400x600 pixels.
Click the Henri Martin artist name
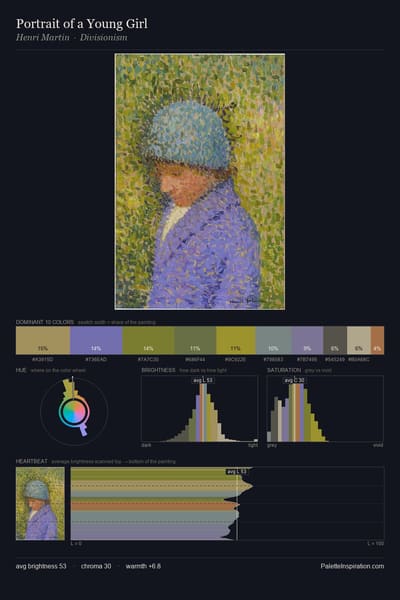pos(42,38)
